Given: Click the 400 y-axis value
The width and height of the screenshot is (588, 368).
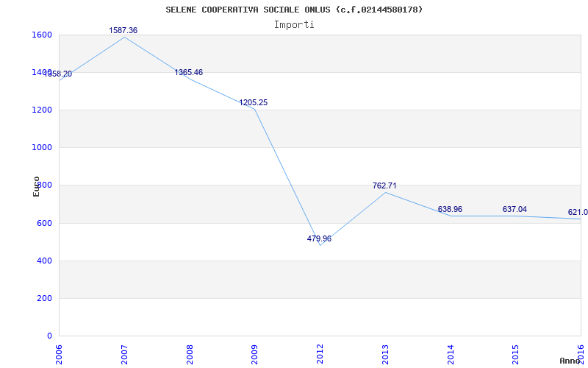Looking at the screenshot, I should coord(45,261).
